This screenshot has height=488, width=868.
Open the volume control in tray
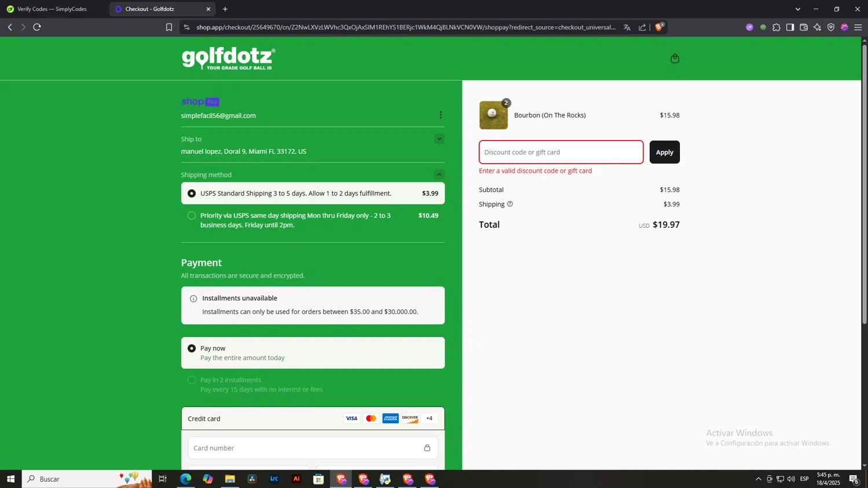pos(791,479)
